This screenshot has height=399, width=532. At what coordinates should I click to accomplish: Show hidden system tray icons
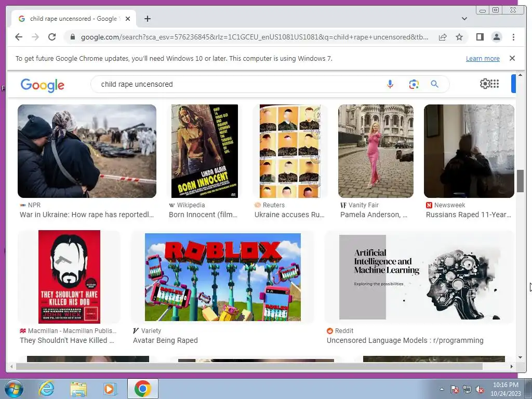(442, 390)
